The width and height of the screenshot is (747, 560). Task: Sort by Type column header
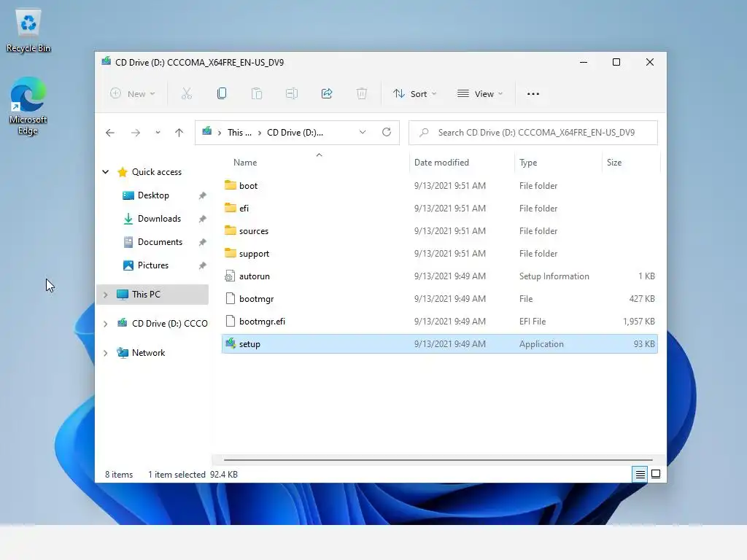click(528, 163)
